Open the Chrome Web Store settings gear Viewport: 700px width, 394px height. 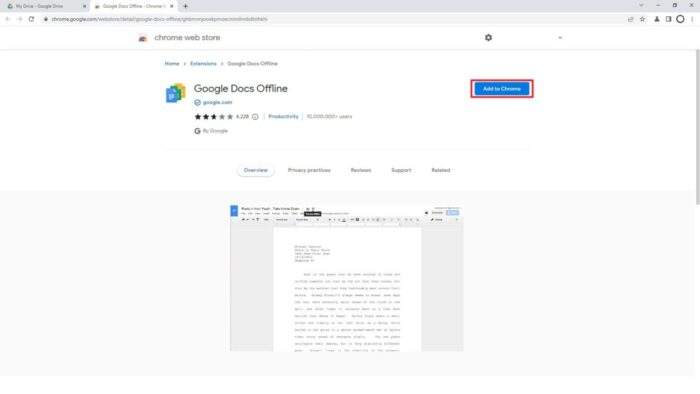488,38
